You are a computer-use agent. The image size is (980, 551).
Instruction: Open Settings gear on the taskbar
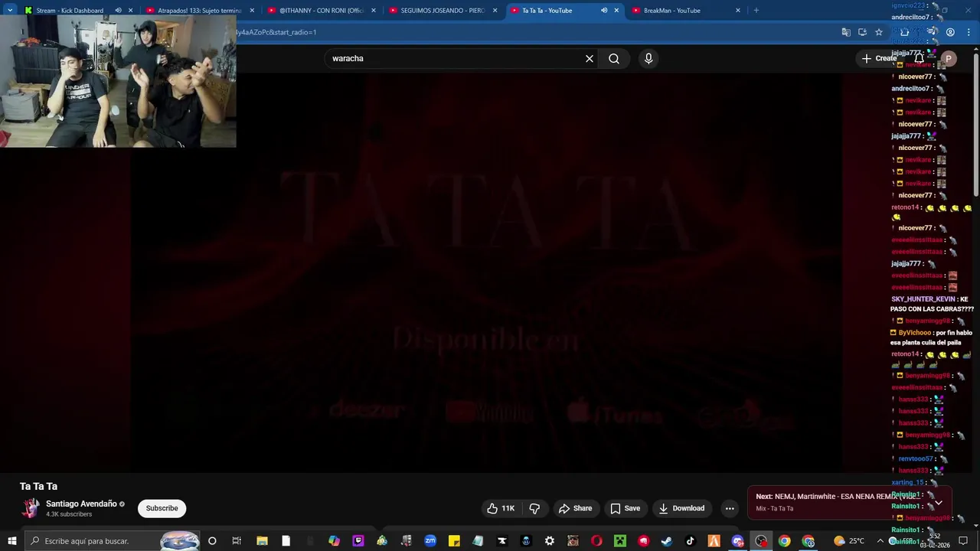pyautogui.click(x=550, y=541)
